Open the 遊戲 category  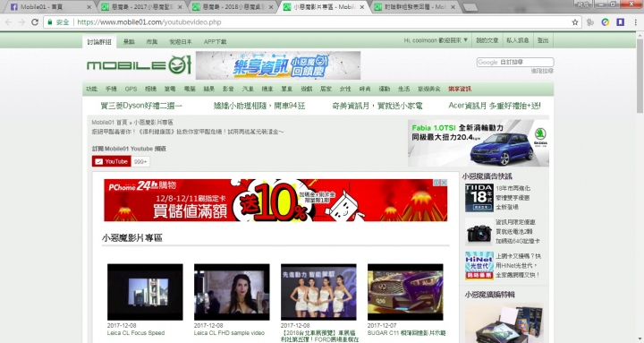pos(307,89)
